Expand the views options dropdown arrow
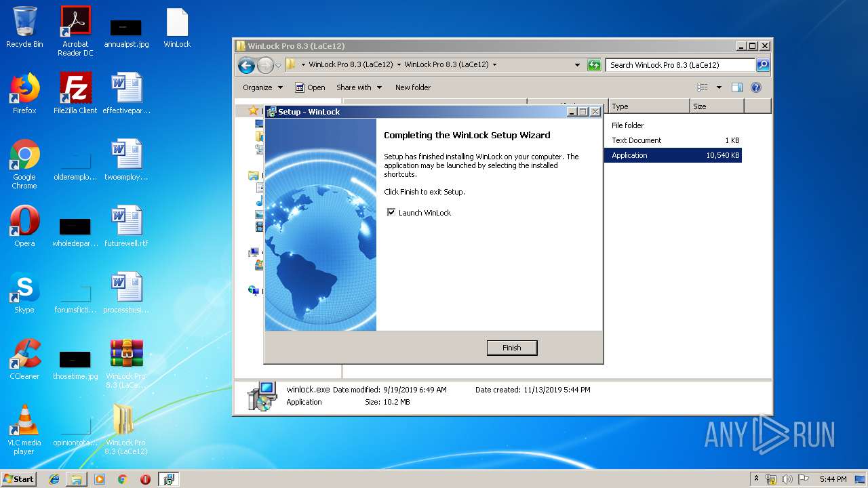Screen dimensions: 868x488 719,87
